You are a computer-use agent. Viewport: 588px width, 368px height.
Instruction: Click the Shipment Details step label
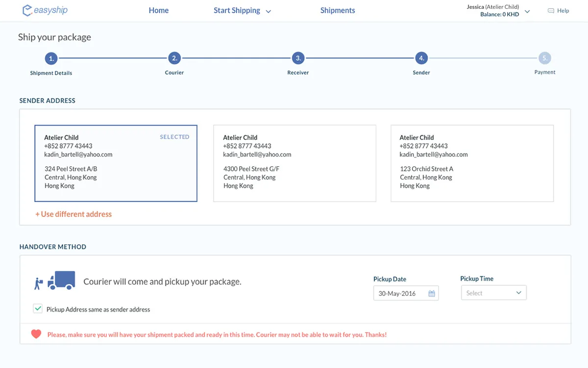(51, 73)
